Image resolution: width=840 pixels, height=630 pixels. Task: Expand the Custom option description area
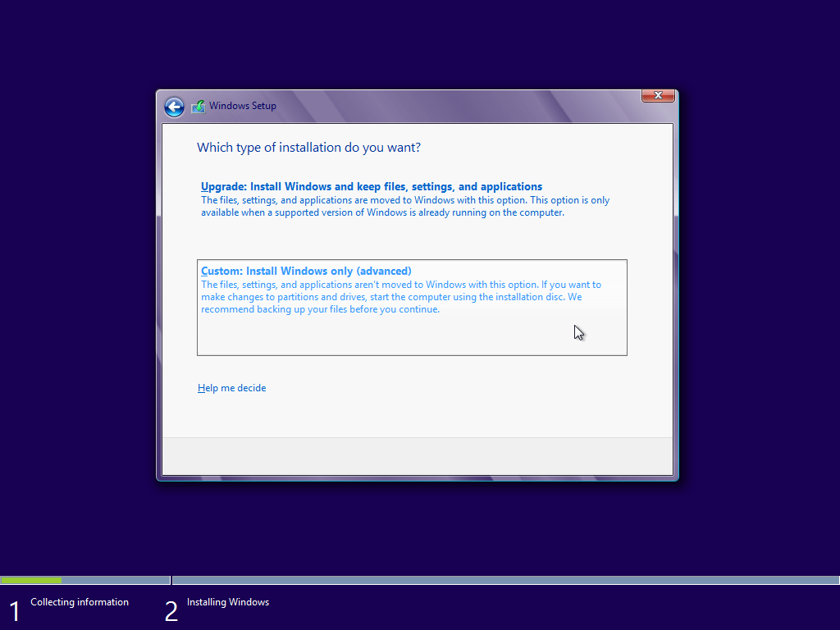coord(402,296)
